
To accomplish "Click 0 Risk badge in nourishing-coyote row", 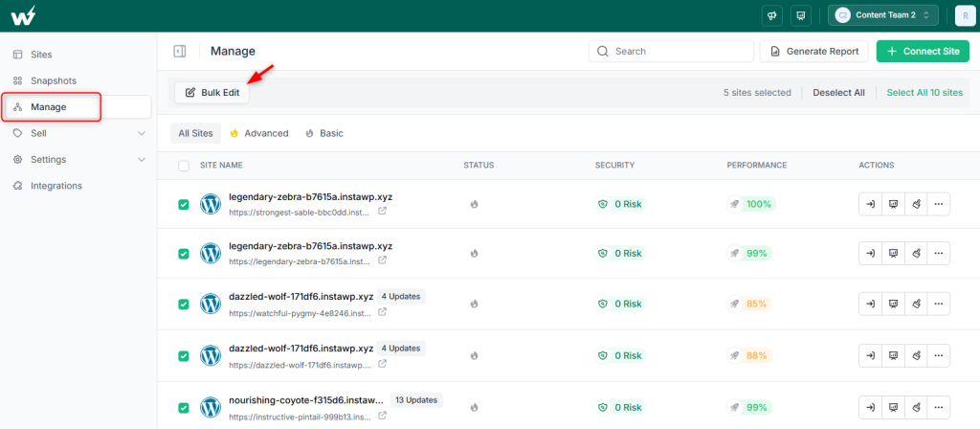I will pos(620,407).
